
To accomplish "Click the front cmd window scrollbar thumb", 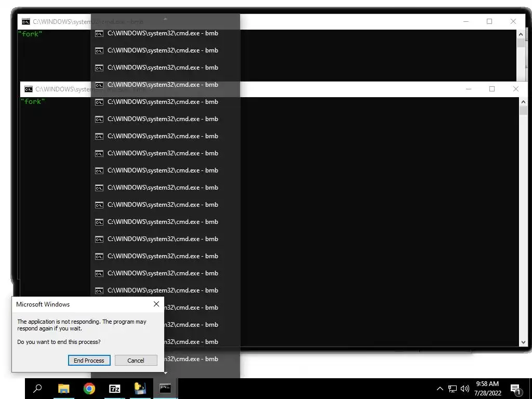I will (x=523, y=111).
